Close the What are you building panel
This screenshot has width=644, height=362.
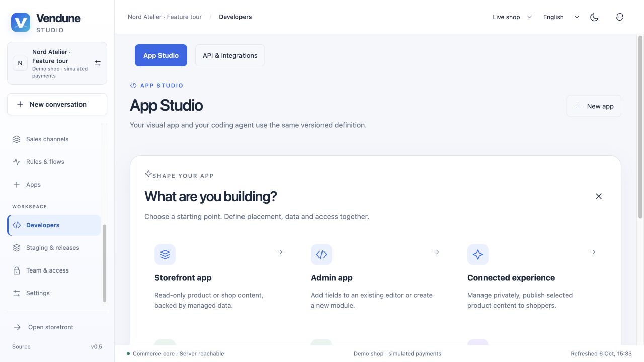click(599, 196)
